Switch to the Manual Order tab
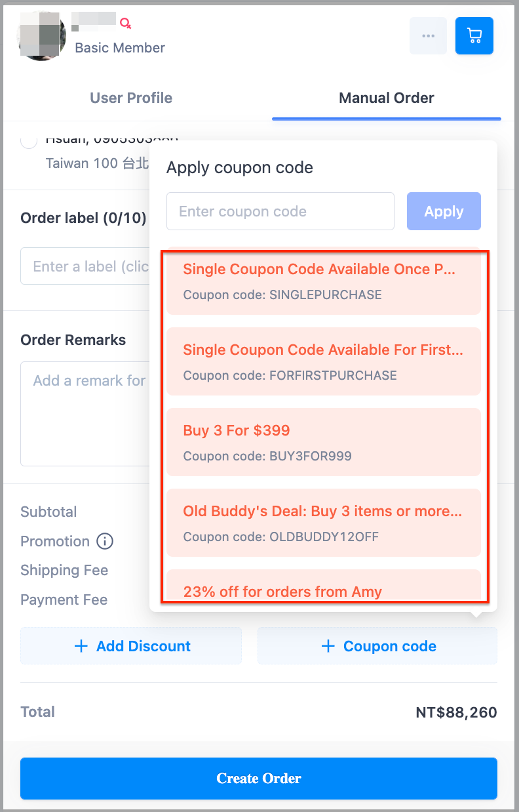519x812 pixels. [x=387, y=98]
